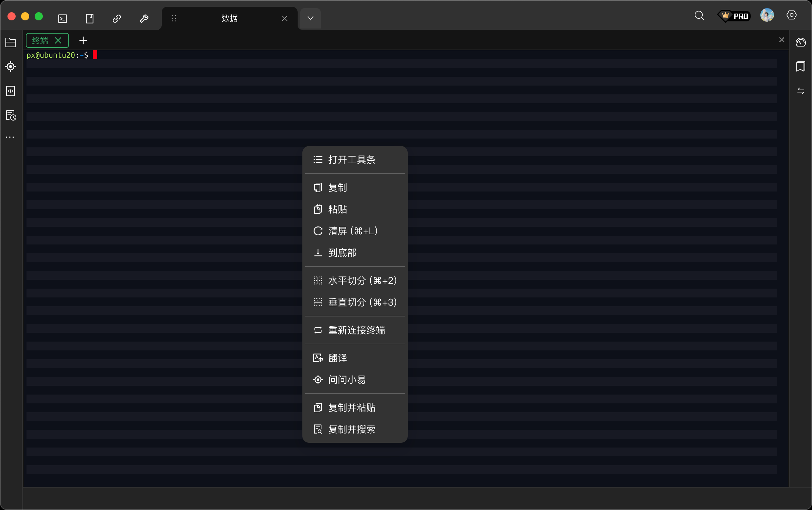Close the 终端 sub-tab
The image size is (812, 510).
pyautogui.click(x=58, y=41)
